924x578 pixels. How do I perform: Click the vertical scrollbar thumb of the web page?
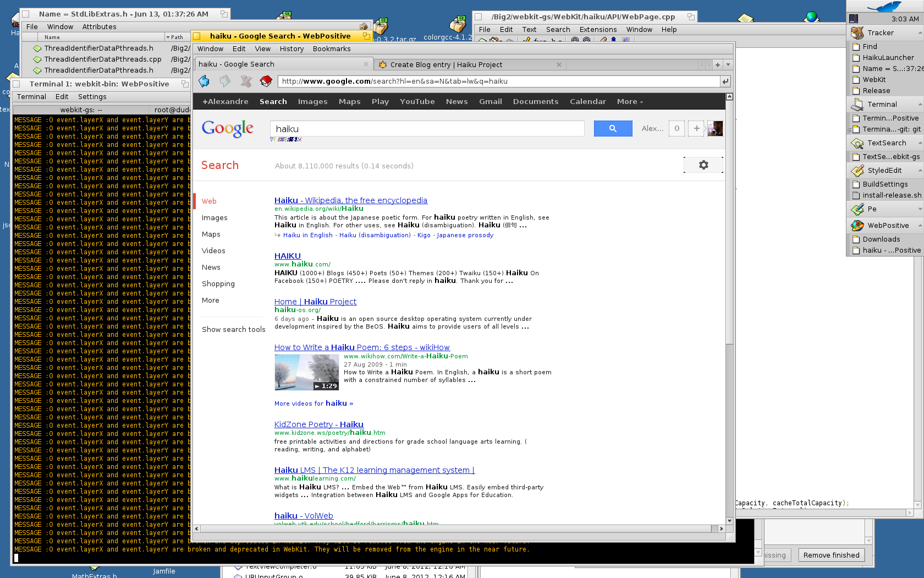[x=729, y=222]
